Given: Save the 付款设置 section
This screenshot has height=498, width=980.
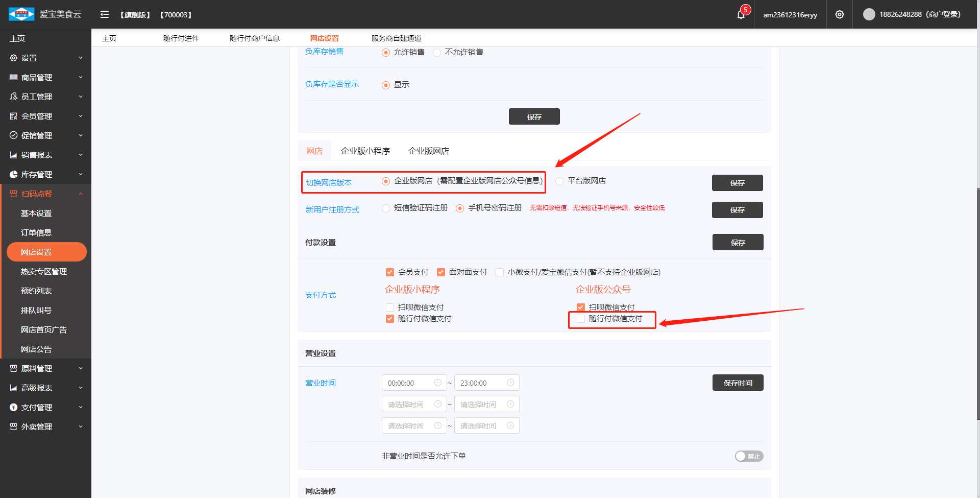Looking at the screenshot, I should coord(738,242).
